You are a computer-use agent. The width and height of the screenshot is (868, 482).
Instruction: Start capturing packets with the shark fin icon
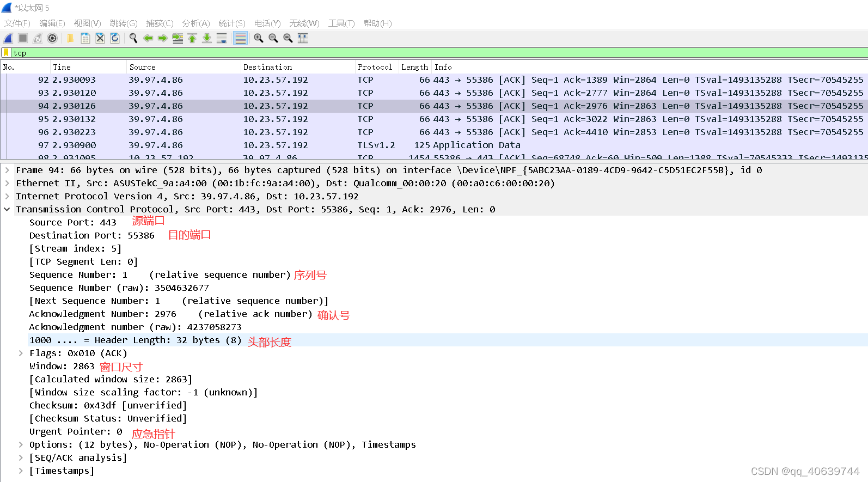coord(8,38)
